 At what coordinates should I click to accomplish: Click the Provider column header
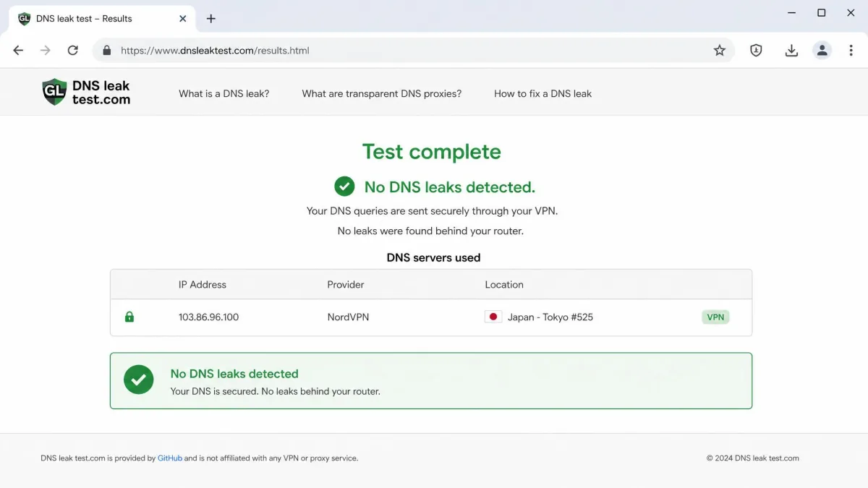(x=346, y=284)
